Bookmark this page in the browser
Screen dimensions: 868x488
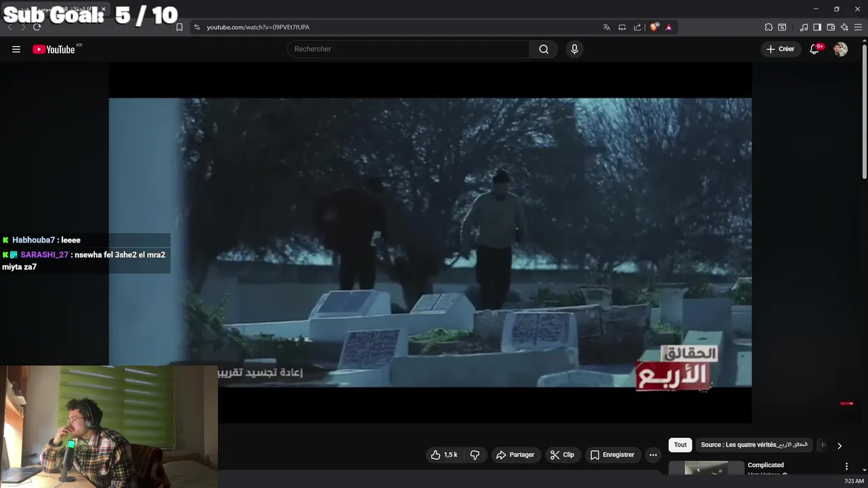coord(179,27)
